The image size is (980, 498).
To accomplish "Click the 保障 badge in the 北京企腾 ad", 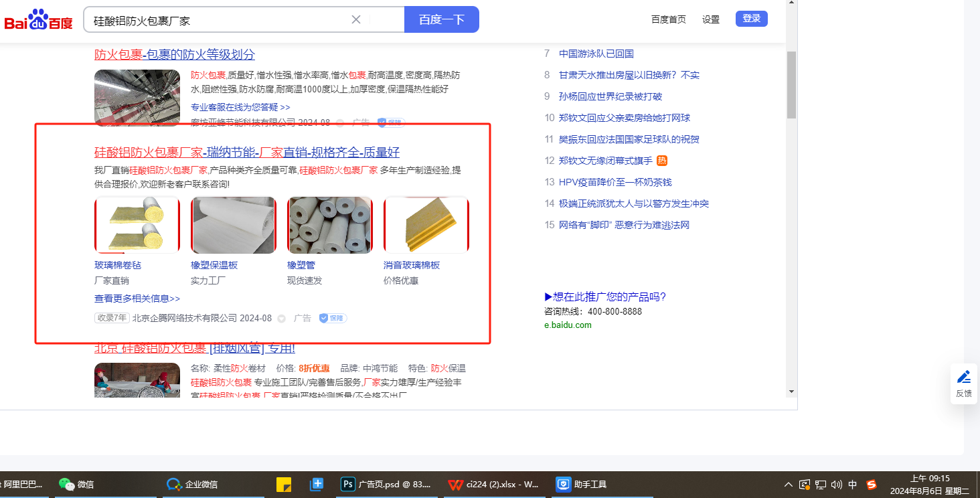I will pos(333,318).
